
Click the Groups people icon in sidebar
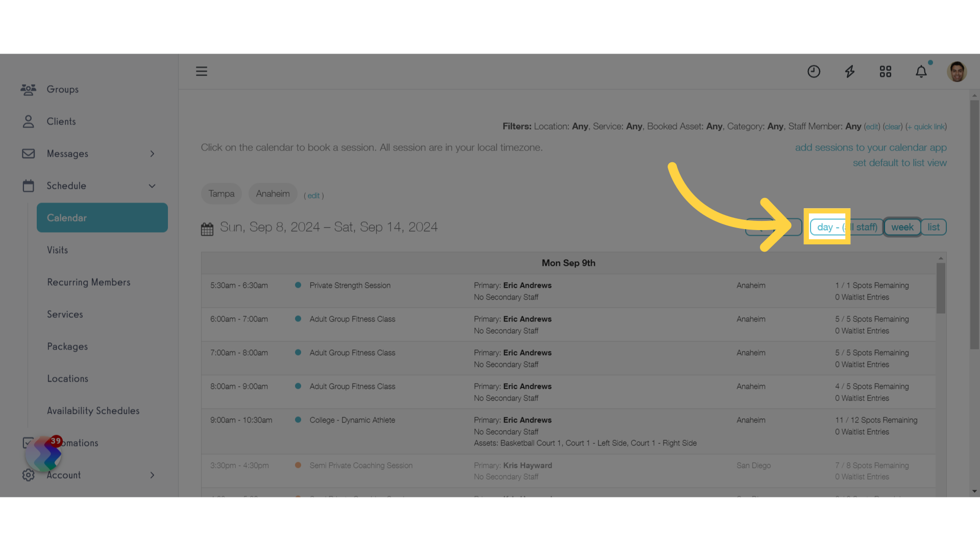click(x=29, y=90)
